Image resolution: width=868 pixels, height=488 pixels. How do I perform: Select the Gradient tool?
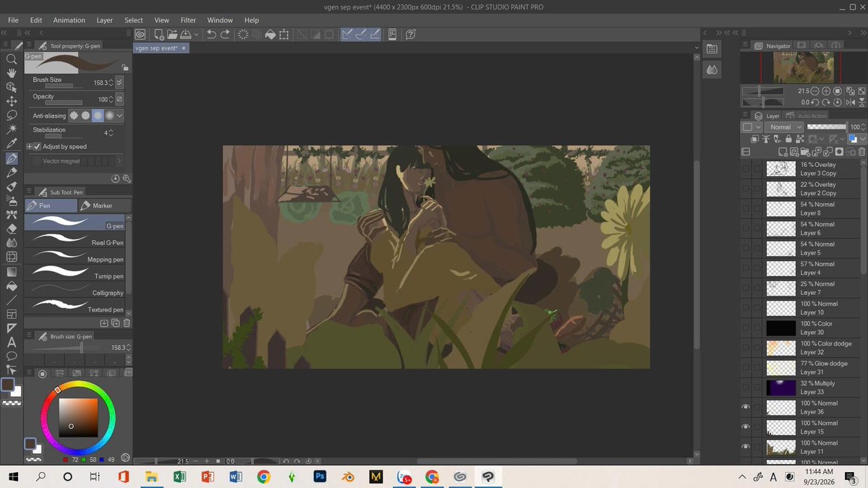[x=12, y=271]
